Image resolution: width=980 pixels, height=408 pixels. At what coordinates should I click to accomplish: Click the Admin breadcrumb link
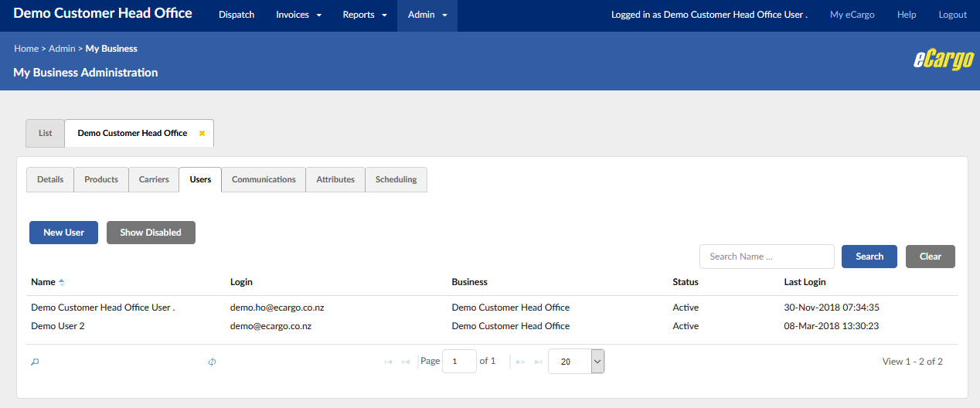point(62,49)
